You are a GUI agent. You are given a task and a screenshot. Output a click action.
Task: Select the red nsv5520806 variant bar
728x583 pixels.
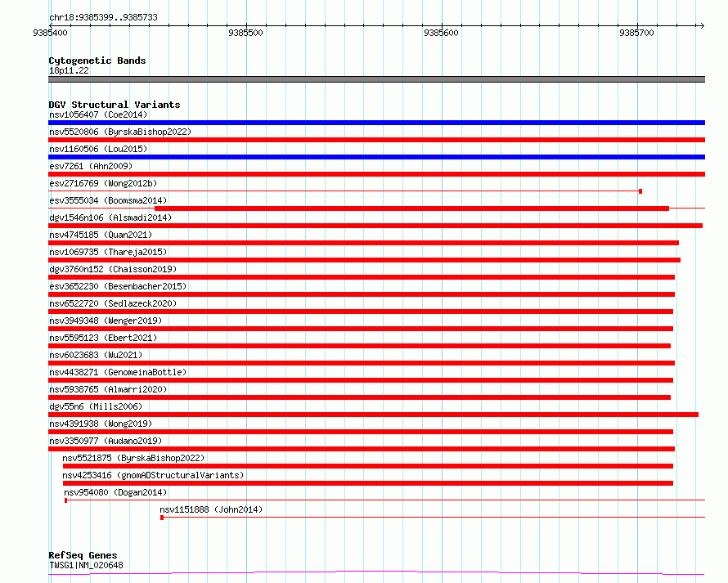(376, 140)
